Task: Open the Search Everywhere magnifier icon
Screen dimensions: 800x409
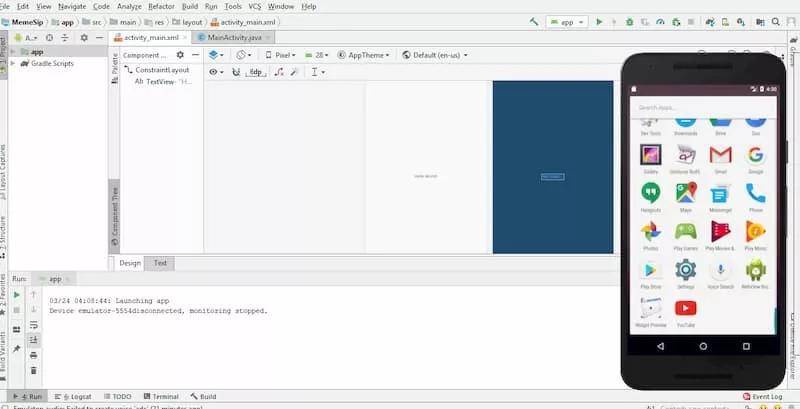Action: pyautogui.click(x=776, y=22)
